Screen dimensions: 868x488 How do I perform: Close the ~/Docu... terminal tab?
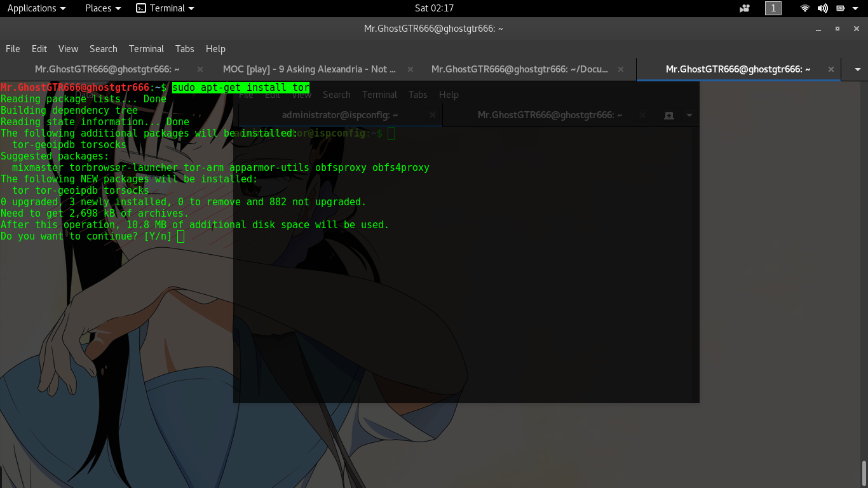621,69
